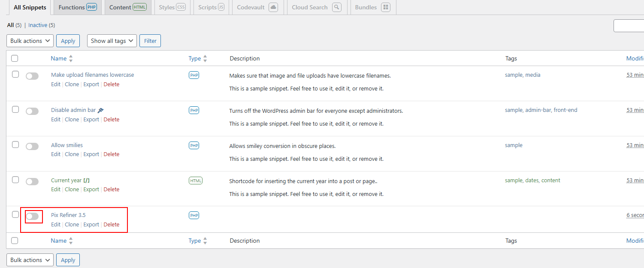Click Clone under Make upload filenames lowercase
644x268 pixels.
(x=72, y=84)
